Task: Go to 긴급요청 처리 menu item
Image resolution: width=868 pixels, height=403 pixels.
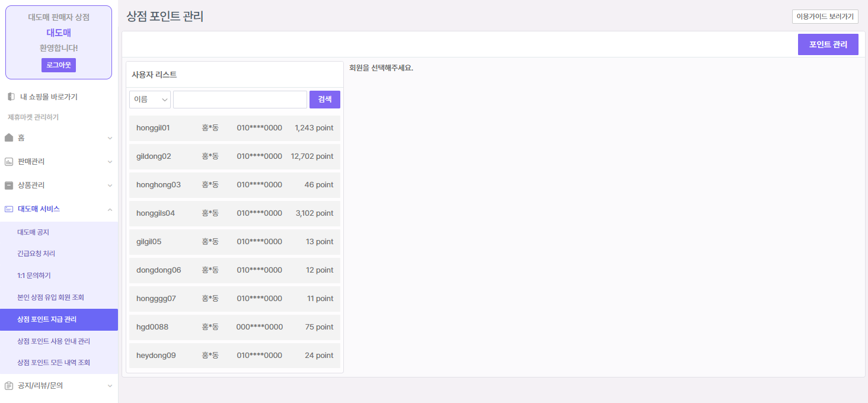Action: click(x=36, y=254)
